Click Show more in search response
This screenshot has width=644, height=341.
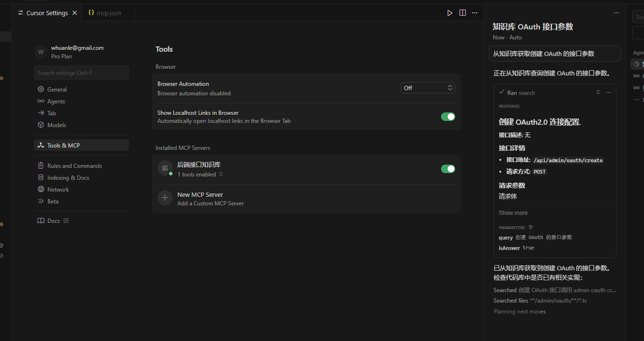[513, 213]
